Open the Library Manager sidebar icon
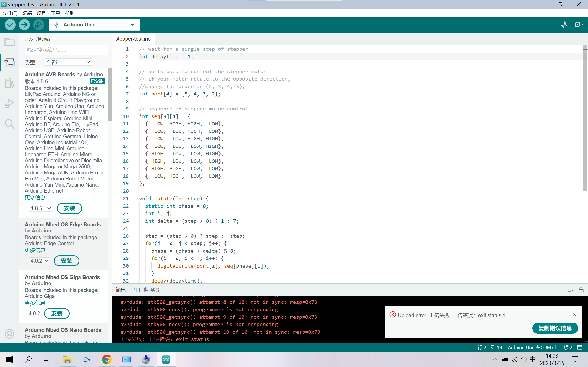 tap(9, 83)
